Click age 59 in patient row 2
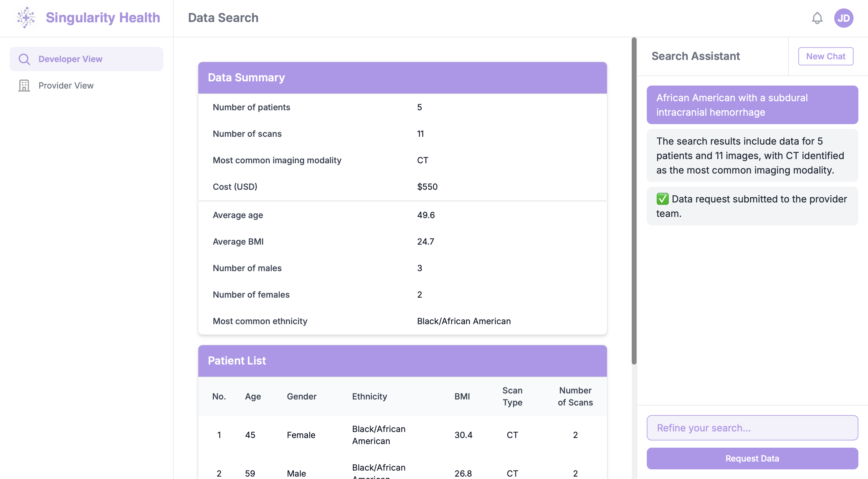The height and width of the screenshot is (479, 868). coord(250,473)
